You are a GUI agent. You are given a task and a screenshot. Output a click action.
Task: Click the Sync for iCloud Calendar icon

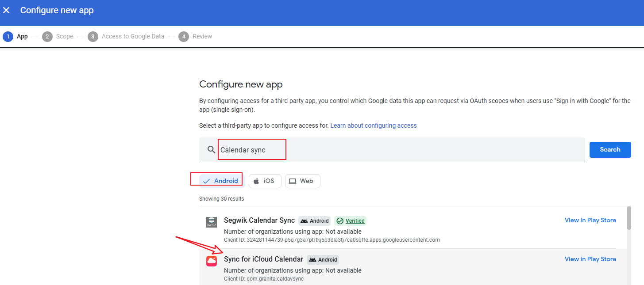click(212, 261)
